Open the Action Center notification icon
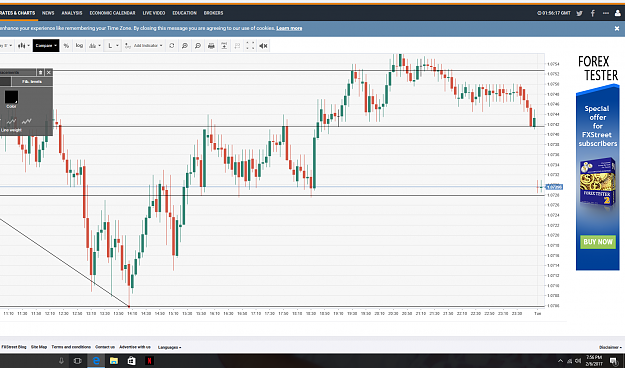This screenshot has height=368, width=625. [x=614, y=361]
